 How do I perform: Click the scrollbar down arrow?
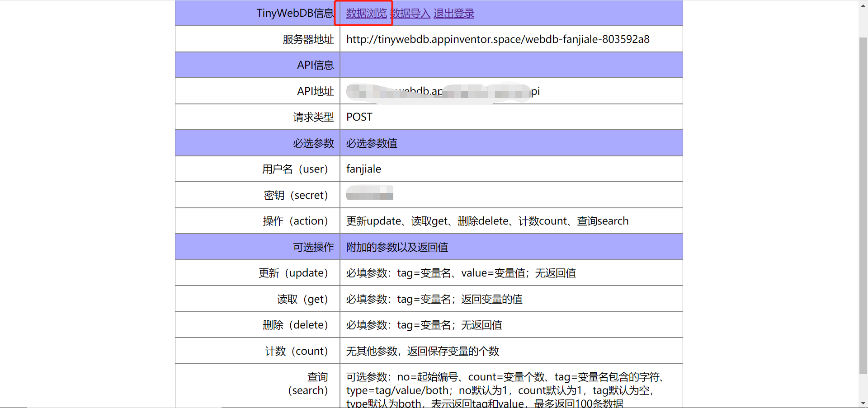863,403
